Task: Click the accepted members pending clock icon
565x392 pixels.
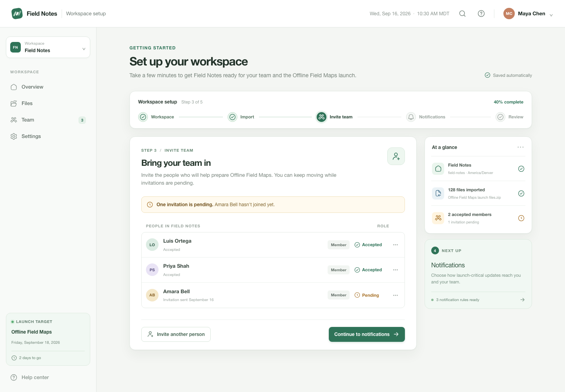Action: (x=521, y=218)
